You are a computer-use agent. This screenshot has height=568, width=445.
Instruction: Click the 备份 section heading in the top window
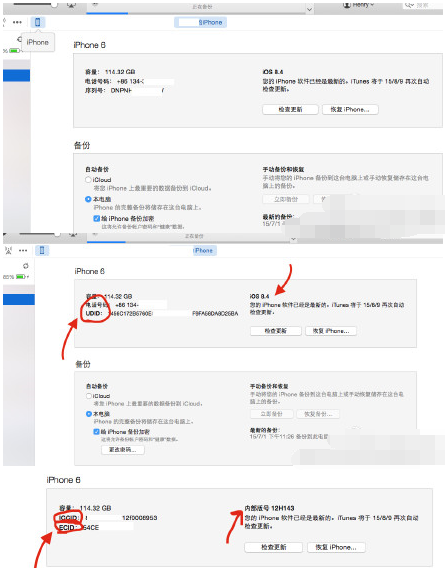(82, 146)
